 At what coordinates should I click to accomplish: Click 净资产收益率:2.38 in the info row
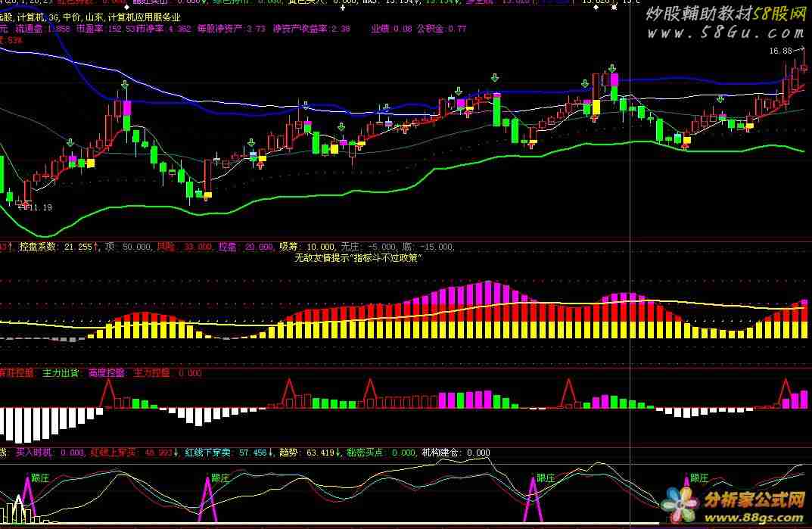pos(311,29)
